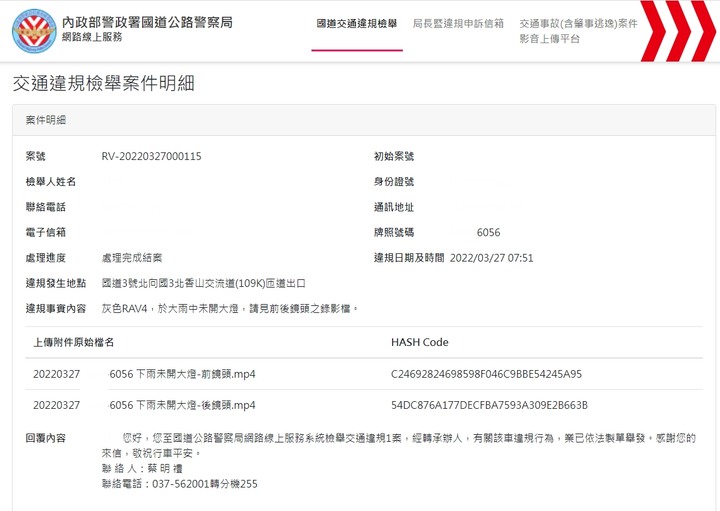Image resolution: width=720 pixels, height=511 pixels.
Task: Click the 聯絡電話 field label
Action: [45, 207]
